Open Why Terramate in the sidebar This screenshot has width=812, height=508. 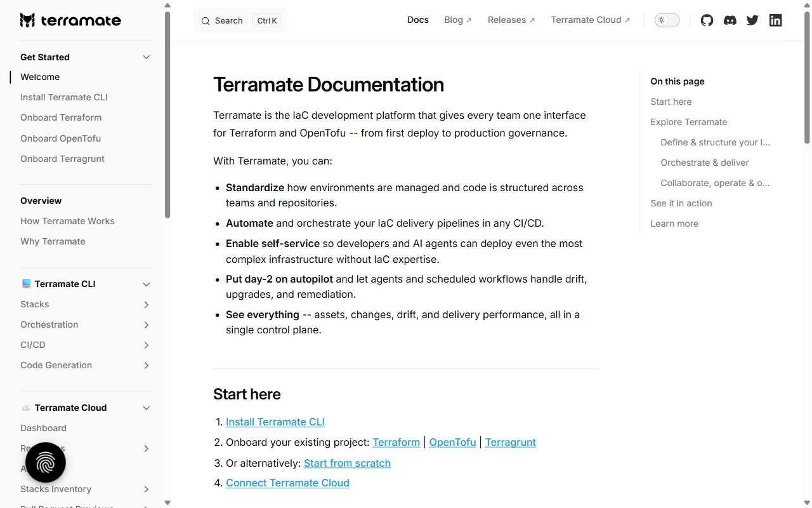coord(53,241)
